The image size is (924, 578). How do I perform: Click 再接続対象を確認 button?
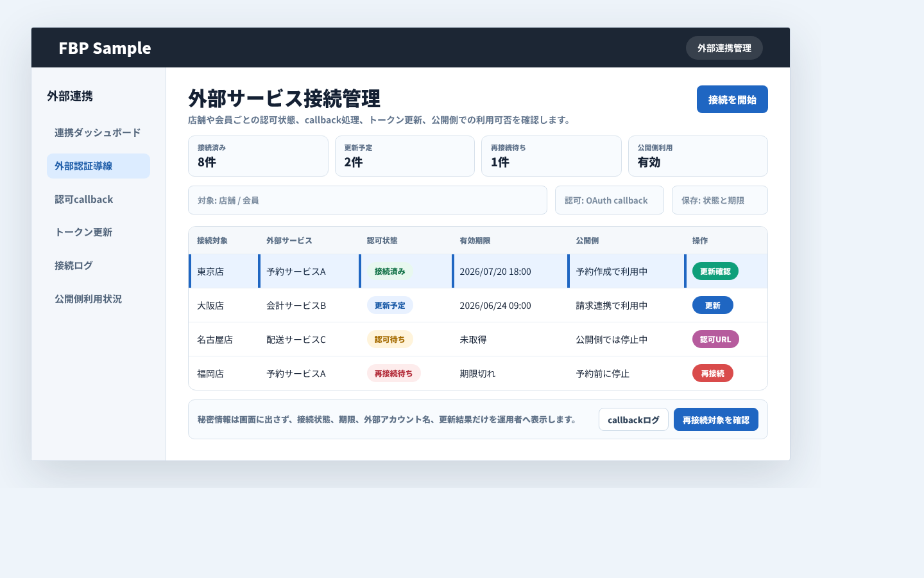(716, 419)
